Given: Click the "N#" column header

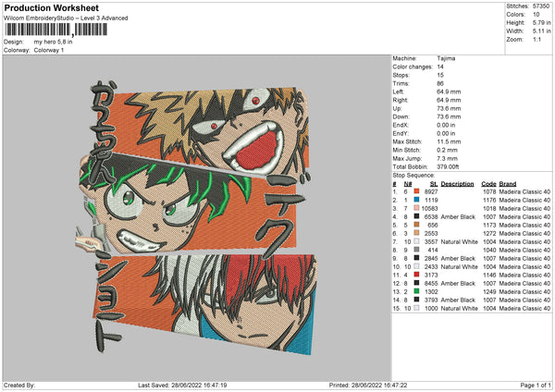Looking at the screenshot, I should tap(408, 184).
